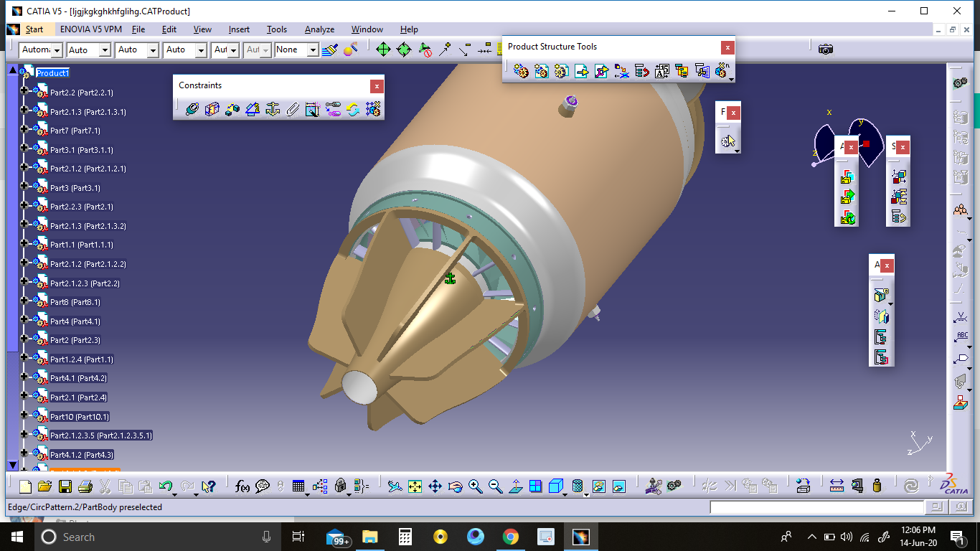
Task: Click the Undo arrow icon
Action: click(x=165, y=486)
